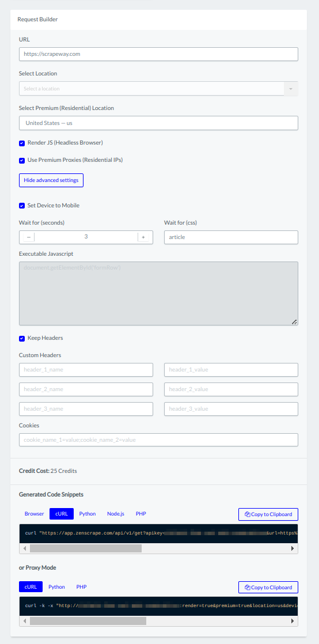Click the URL input field
The image size is (319, 644).
(158, 54)
